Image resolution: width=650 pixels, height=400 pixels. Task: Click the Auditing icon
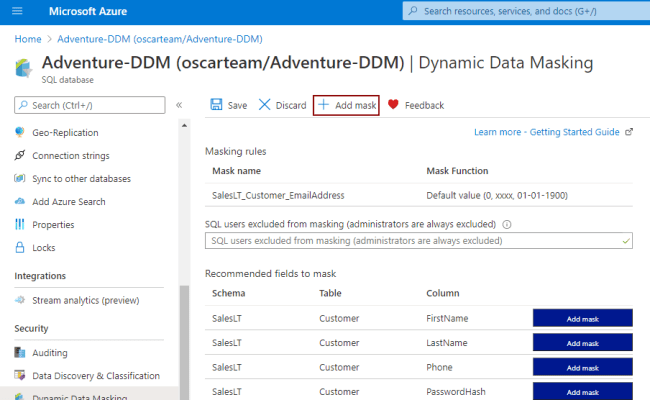(x=19, y=352)
